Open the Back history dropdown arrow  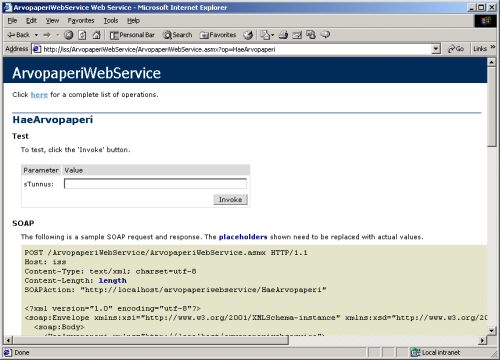point(36,35)
